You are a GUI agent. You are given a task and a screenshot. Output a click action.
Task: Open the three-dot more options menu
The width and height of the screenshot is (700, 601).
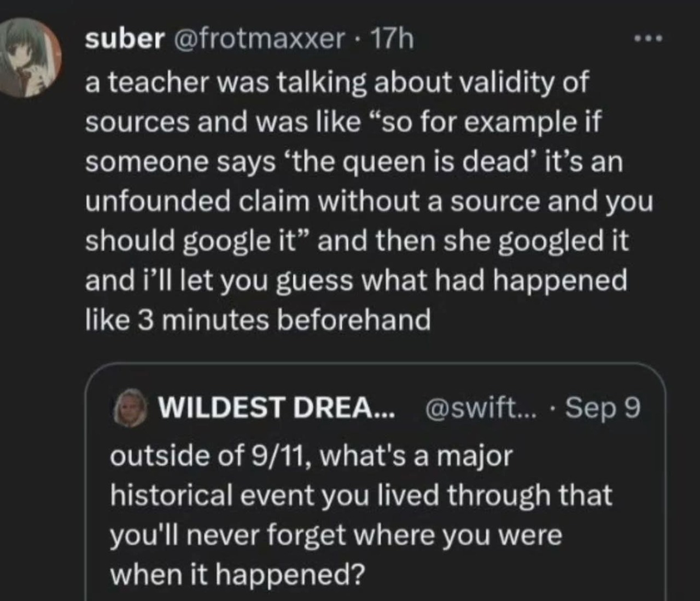click(x=648, y=39)
